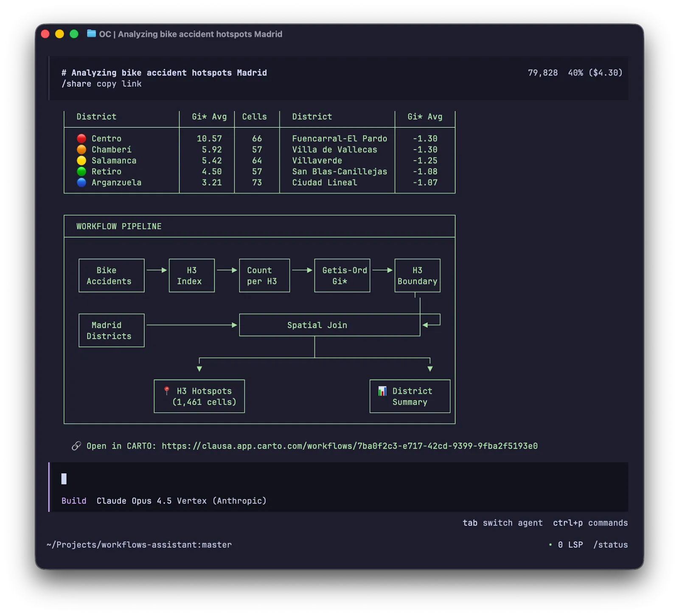Screen dimensions: 679x616
Task: Click the yellow minimize window button
Action: pyautogui.click(x=60, y=34)
